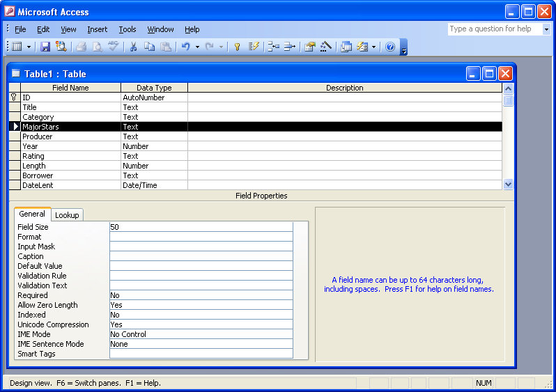Cut selection with the scissors icon
The image size is (556, 392).
click(x=133, y=47)
